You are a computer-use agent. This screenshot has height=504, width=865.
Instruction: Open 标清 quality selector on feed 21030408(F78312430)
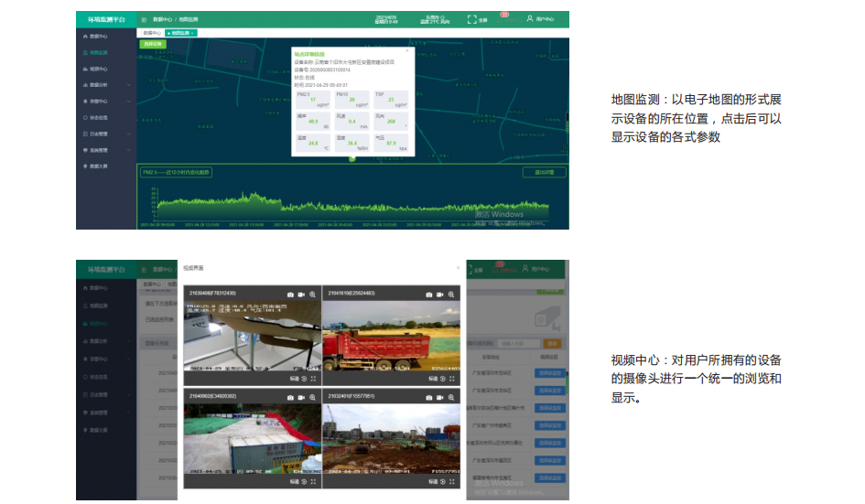click(x=295, y=379)
